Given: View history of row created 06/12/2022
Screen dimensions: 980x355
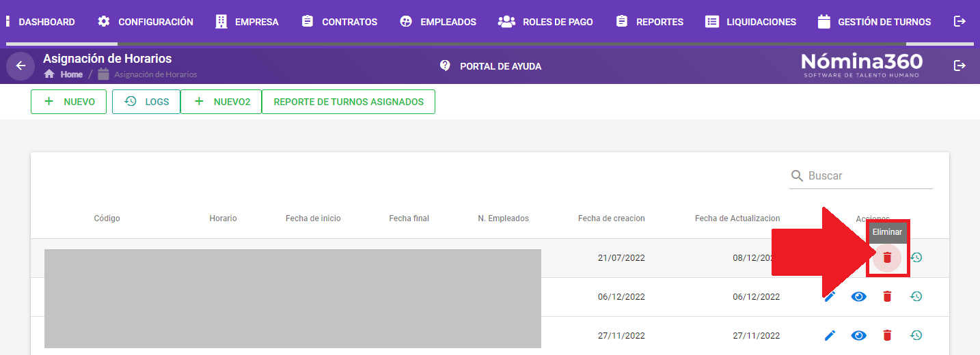Looking at the screenshot, I should [x=916, y=296].
